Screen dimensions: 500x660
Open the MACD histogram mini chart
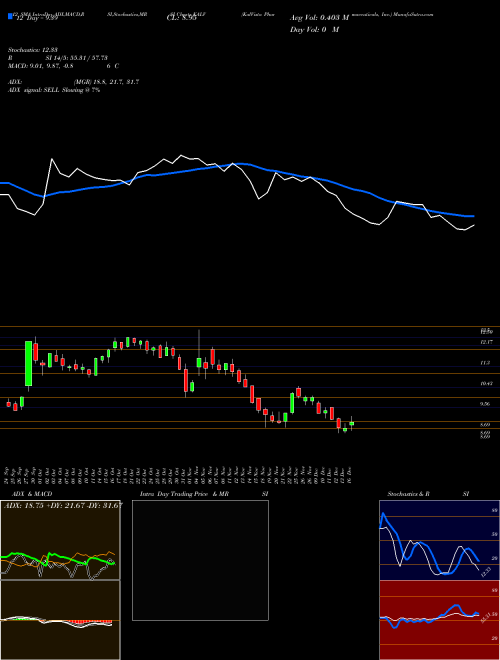click(x=60, y=620)
